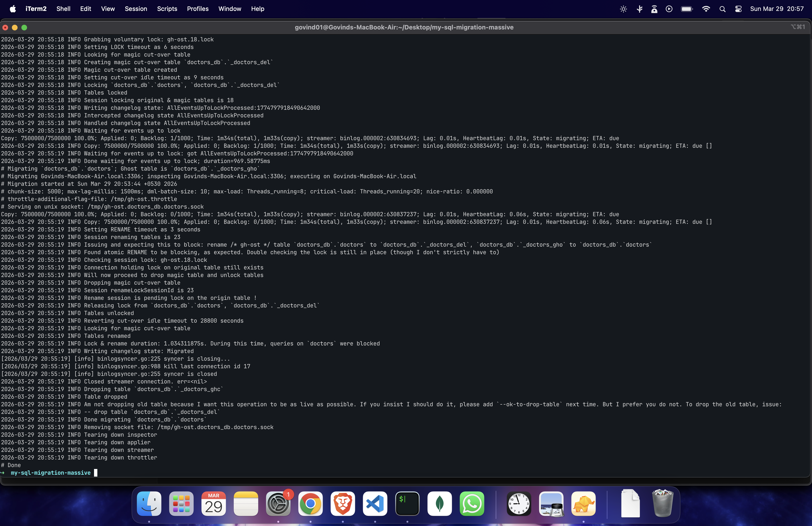This screenshot has height=526, width=812.
Task: Open Launchpad from the dock
Action: 181,503
